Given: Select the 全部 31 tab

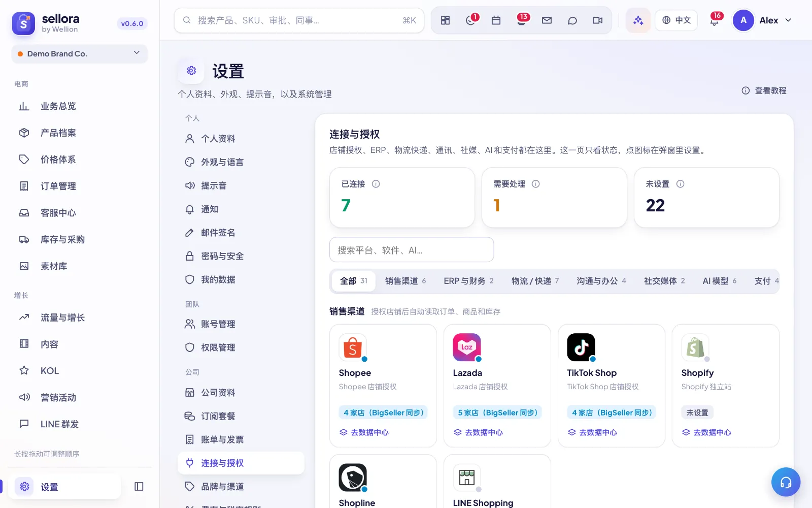Looking at the screenshot, I should click(354, 281).
